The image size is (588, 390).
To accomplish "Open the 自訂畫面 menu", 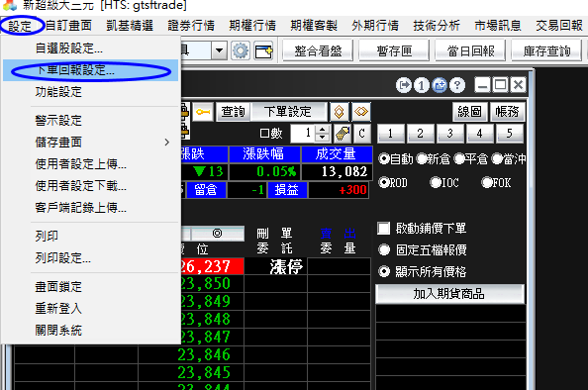I will tap(68, 26).
